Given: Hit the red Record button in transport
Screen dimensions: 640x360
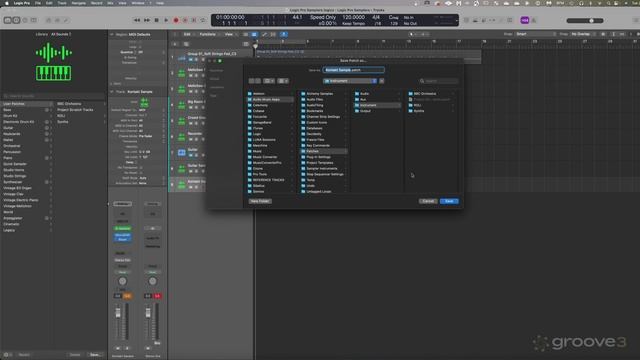Looking at the screenshot, I should [x=176, y=20].
